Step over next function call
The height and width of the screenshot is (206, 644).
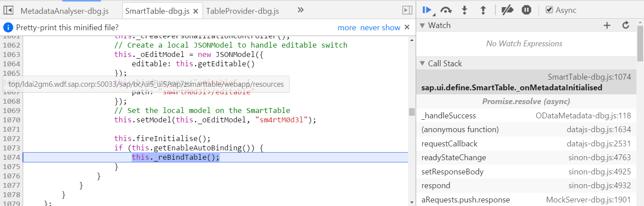point(446,10)
